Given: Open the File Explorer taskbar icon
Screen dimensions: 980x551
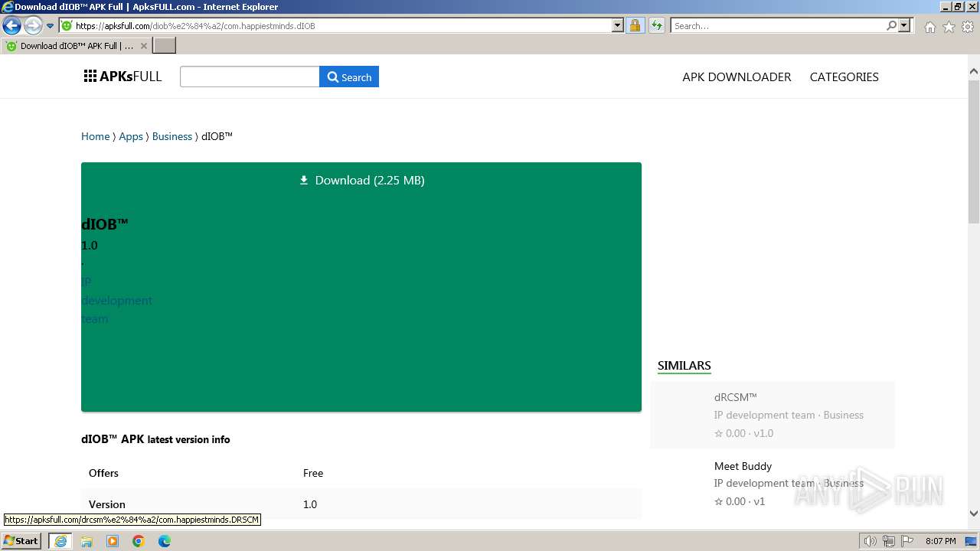Looking at the screenshot, I should (87, 541).
